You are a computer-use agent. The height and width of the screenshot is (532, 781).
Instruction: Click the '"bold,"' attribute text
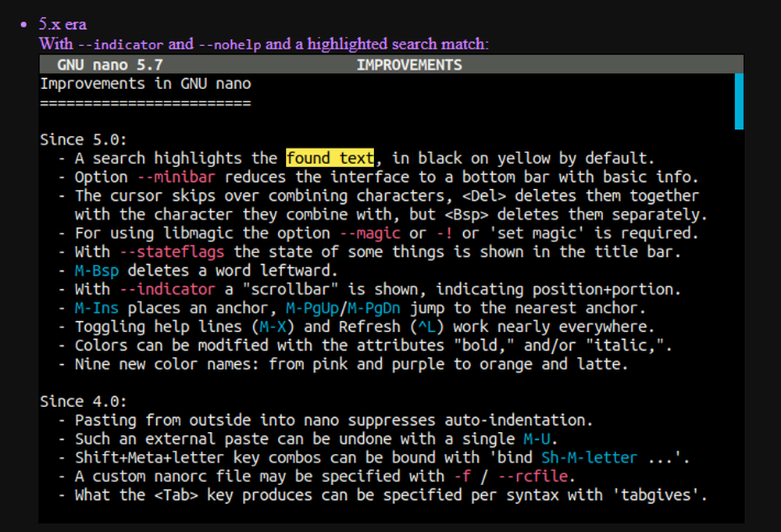point(484,345)
